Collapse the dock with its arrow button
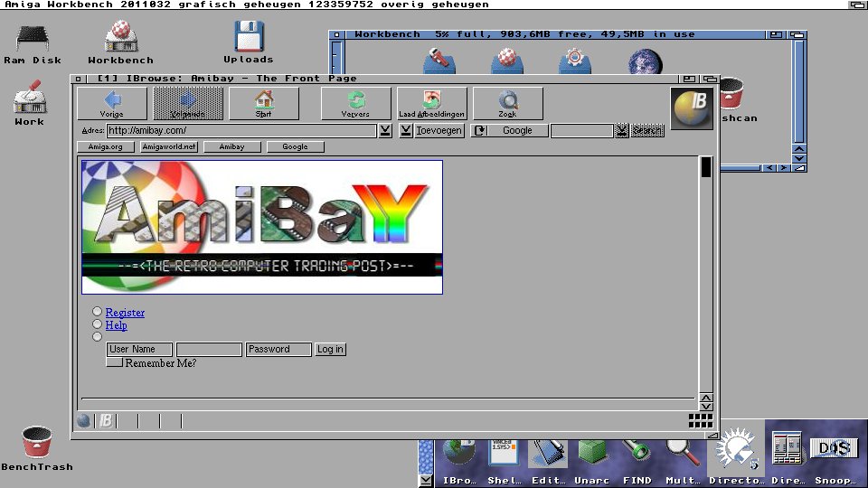The width and height of the screenshot is (868, 488). click(x=425, y=480)
